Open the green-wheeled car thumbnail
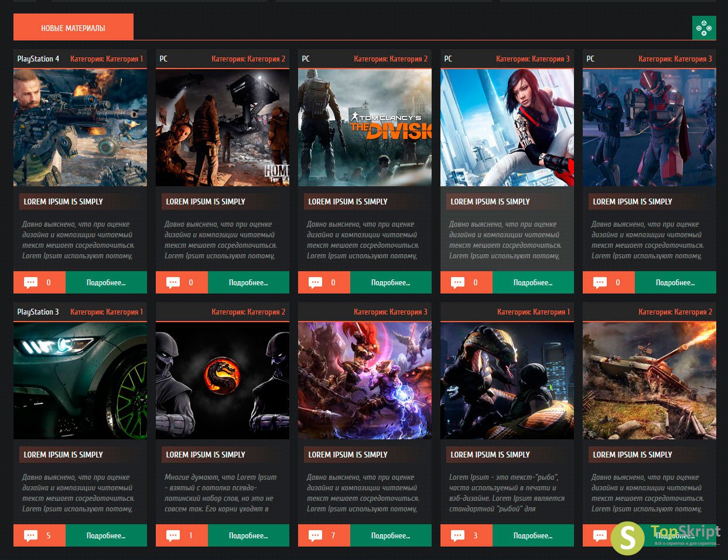The width and height of the screenshot is (728, 560). [x=80, y=381]
